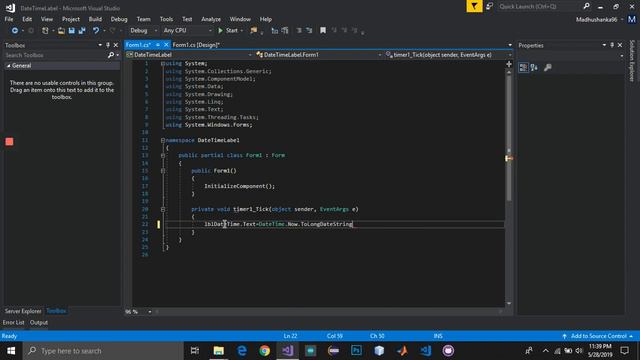Click the New Project toolbar icon
Screen dimensions: 640x360
45,31
